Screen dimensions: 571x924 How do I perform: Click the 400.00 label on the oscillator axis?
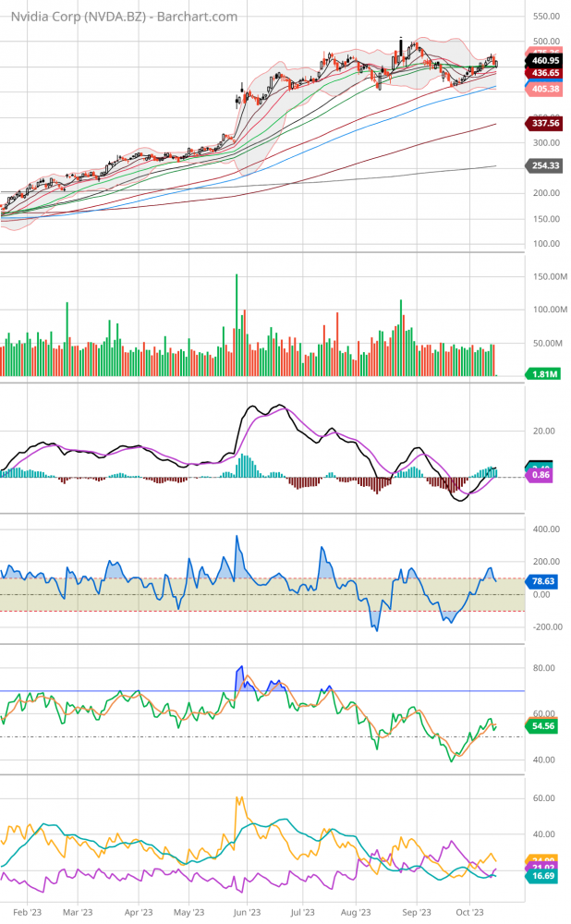click(x=548, y=529)
